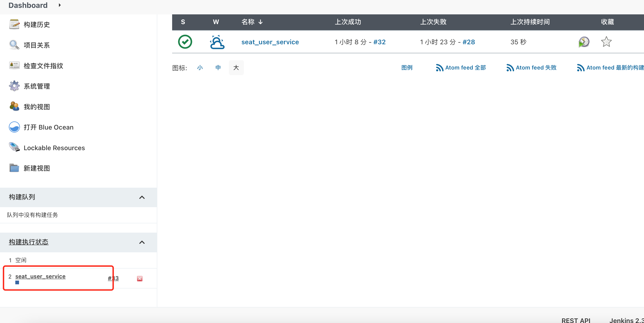The image size is (644, 323).
Task: Collapse the 构建队列 panel
Action: point(142,197)
